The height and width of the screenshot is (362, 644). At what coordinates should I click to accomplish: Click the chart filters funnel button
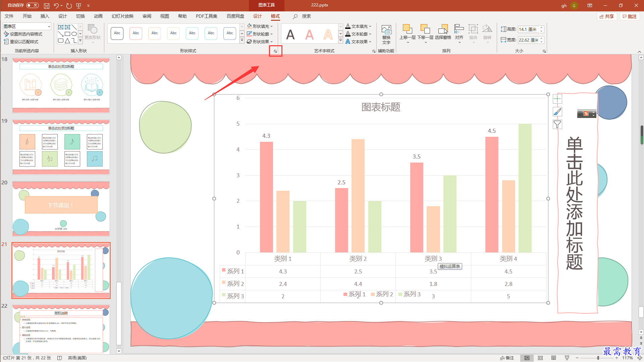point(557,124)
